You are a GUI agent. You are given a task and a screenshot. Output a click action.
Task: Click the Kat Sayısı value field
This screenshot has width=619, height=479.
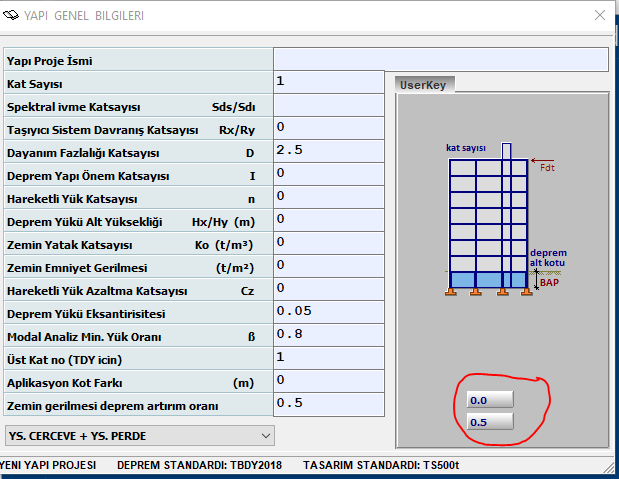328,83
